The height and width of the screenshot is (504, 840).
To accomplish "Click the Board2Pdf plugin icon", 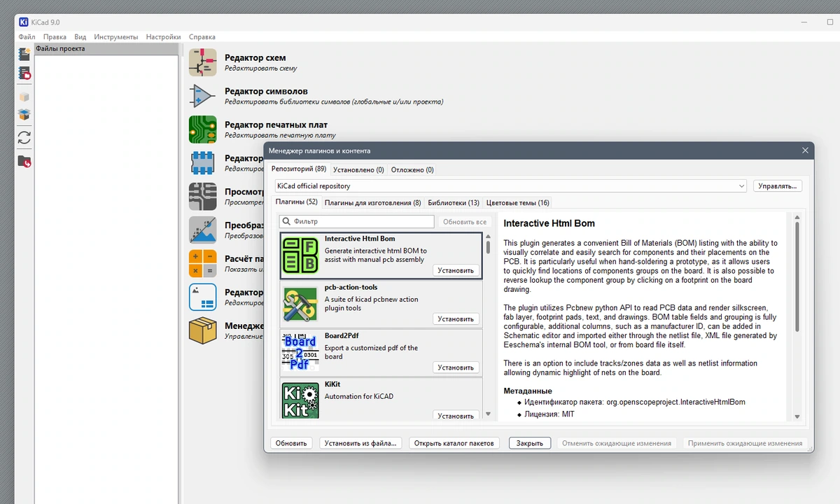I will 300,352.
